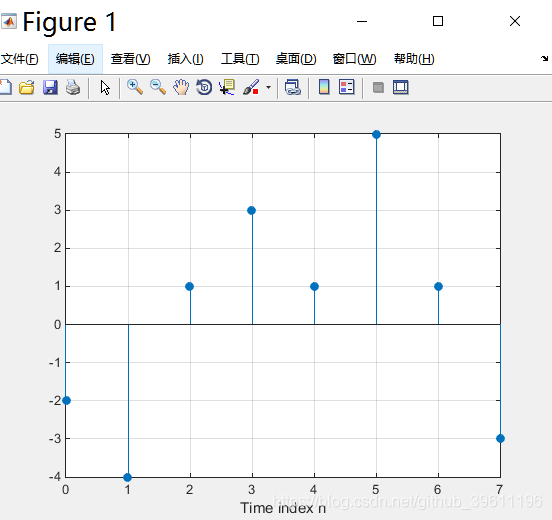
Task: Select the Edit Plot arrow tool
Action: pyautogui.click(x=105, y=88)
